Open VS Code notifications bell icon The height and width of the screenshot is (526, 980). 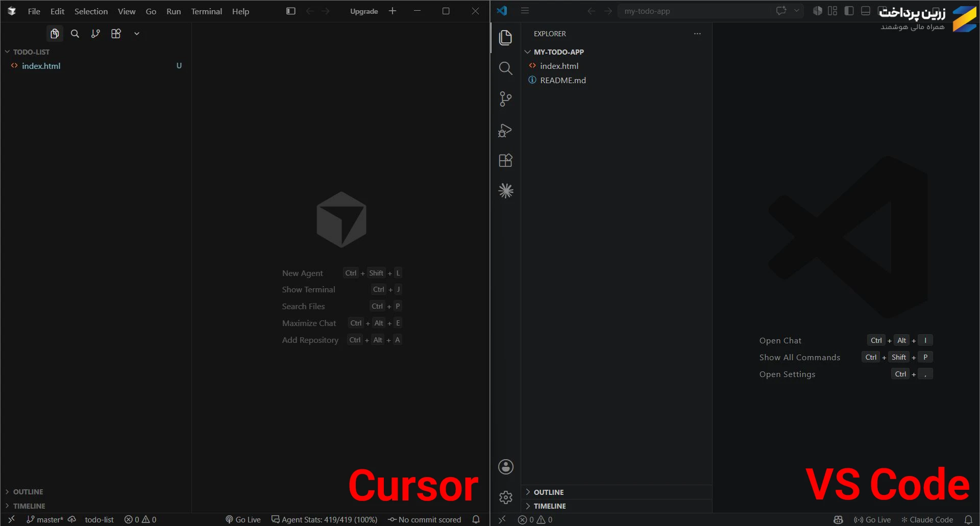point(968,519)
